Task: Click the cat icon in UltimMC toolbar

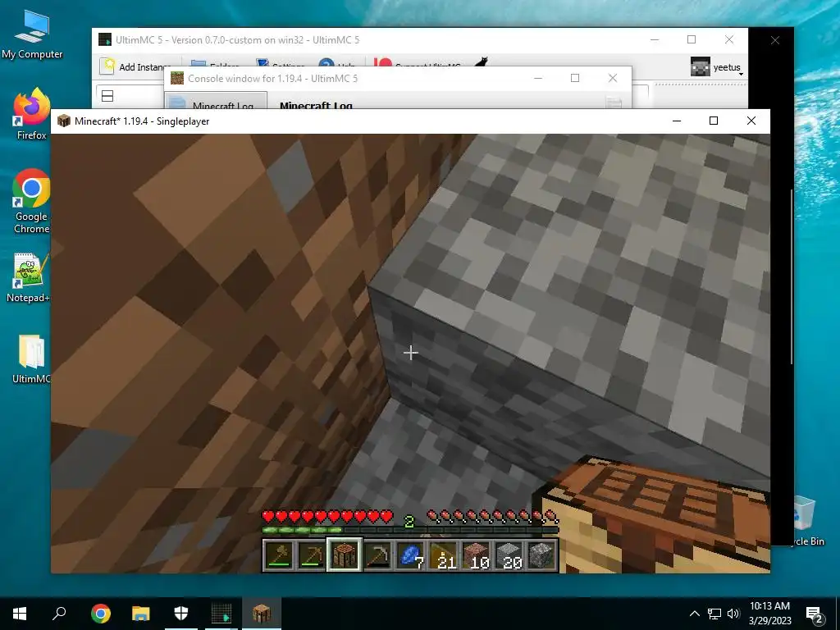Action: (x=481, y=62)
